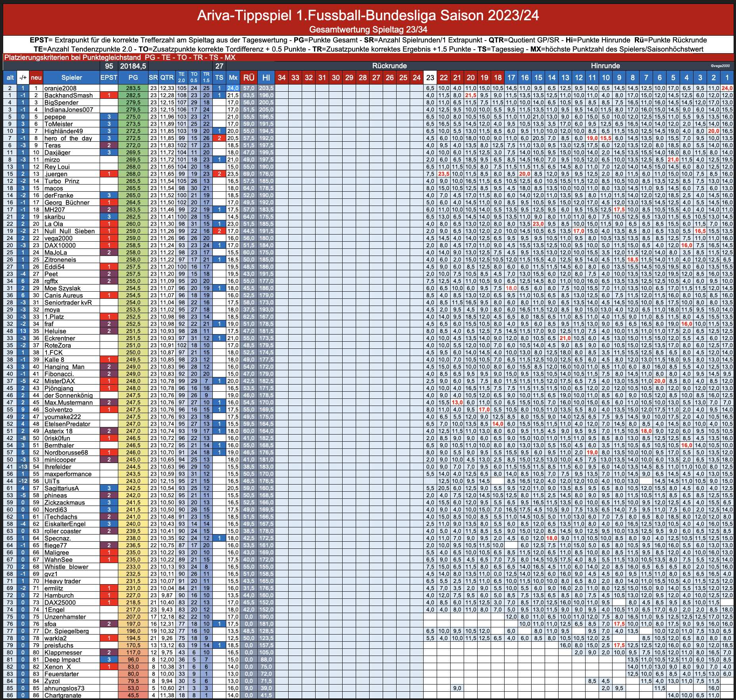Click the 'Rückrunde' section label
This screenshot has width=736, height=700.
[x=389, y=66]
